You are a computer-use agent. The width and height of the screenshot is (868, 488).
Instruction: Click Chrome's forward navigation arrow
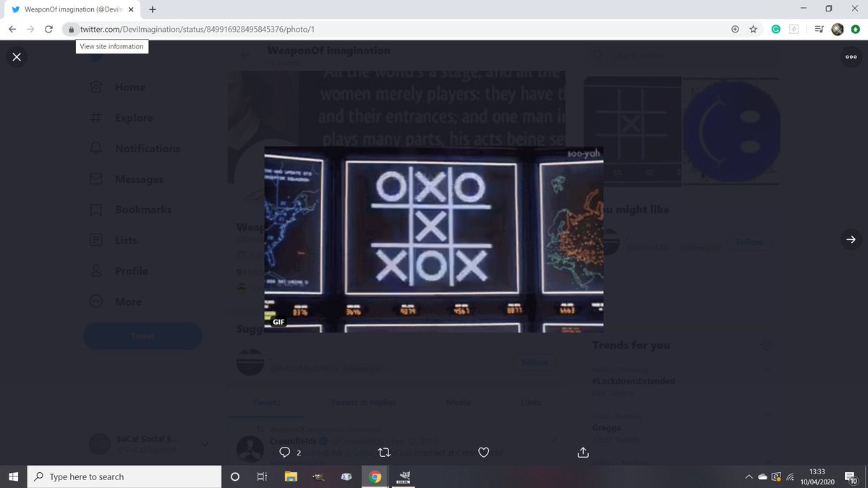point(30,30)
